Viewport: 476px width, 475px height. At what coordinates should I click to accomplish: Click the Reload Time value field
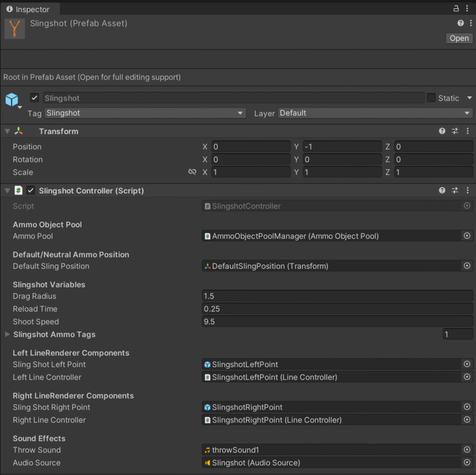point(338,309)
